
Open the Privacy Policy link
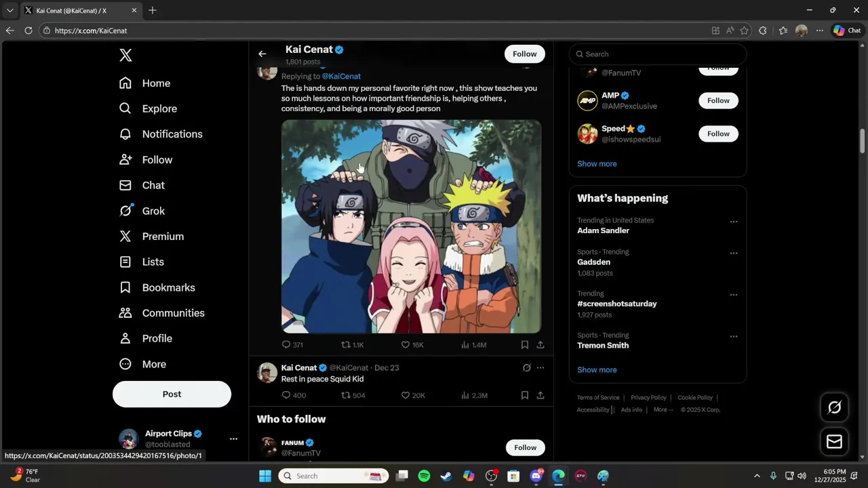pyautogui.click(x=648, y=398)
